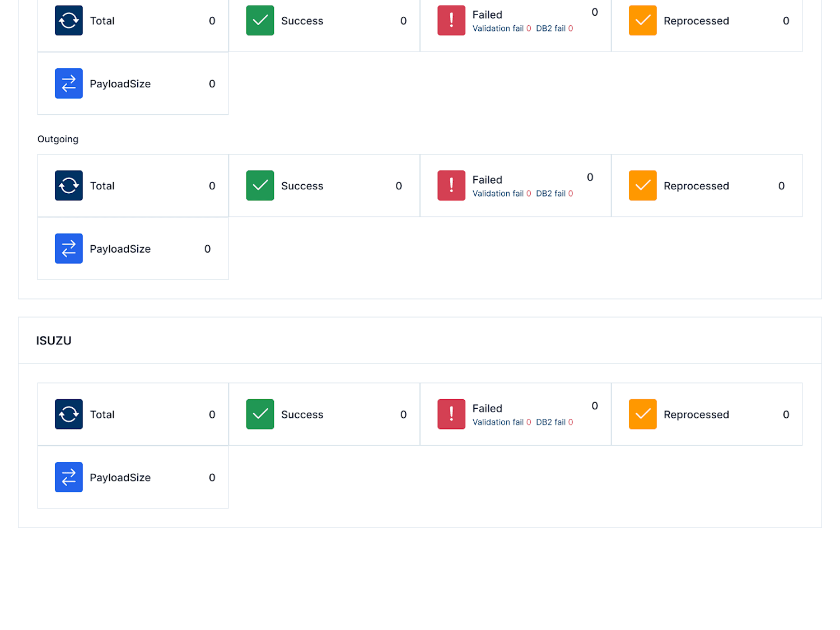Click the 'PayloadSize' label in ISUZU panel
840x630 pixels.
[120, 478]
